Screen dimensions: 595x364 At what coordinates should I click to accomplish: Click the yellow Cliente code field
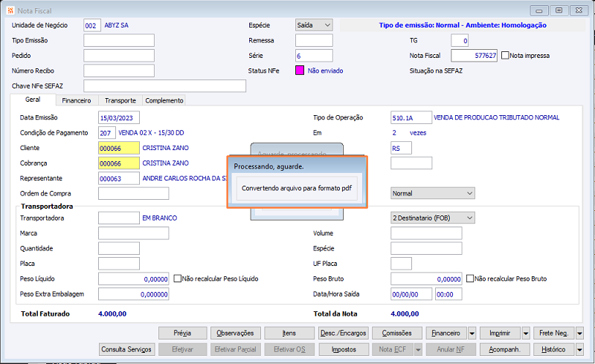tap(119, 148)
